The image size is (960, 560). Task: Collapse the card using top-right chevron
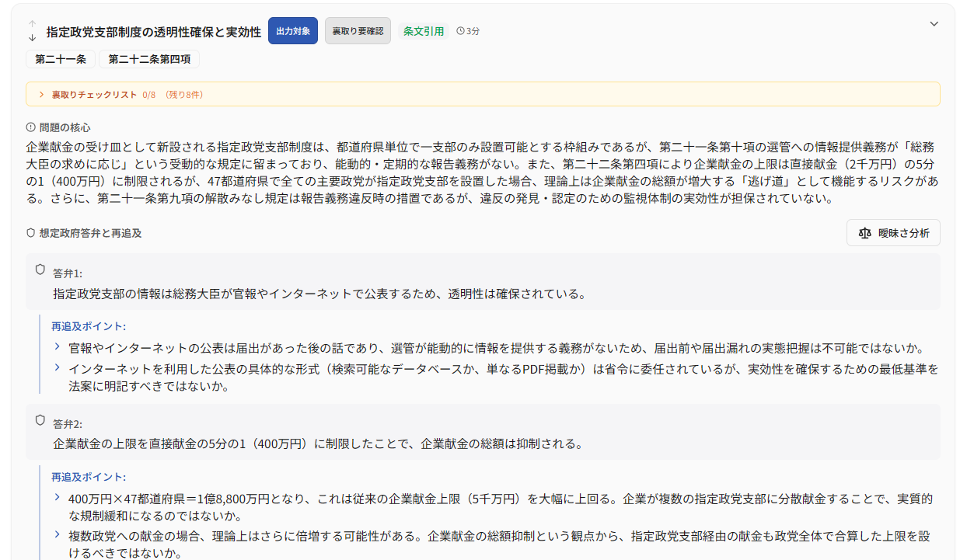click(934, 24)
